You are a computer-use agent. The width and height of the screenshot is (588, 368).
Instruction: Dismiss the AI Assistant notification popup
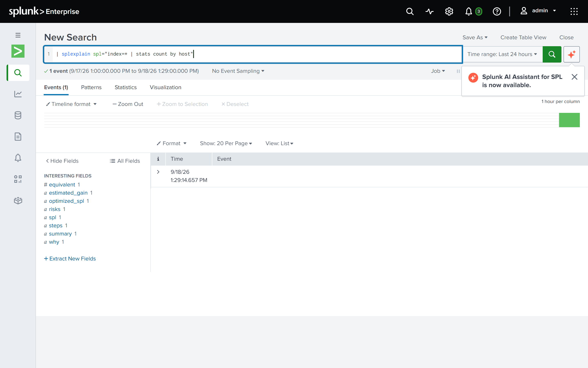(x=574, y=77)
